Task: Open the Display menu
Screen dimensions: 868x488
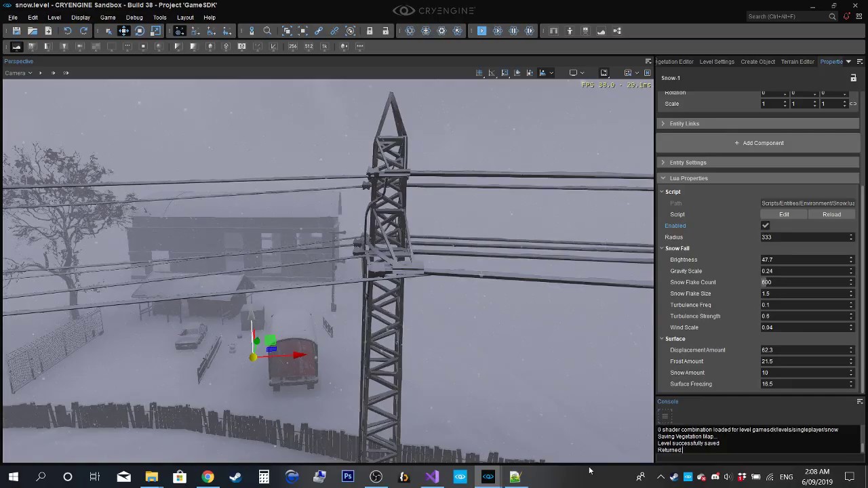Action: pos(81,17)
